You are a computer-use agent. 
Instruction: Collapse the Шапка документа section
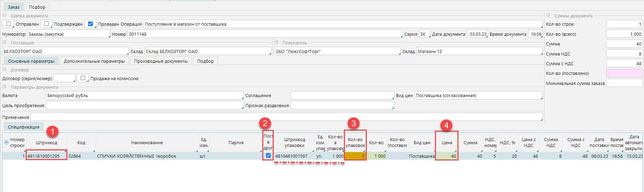click(5, 16)
